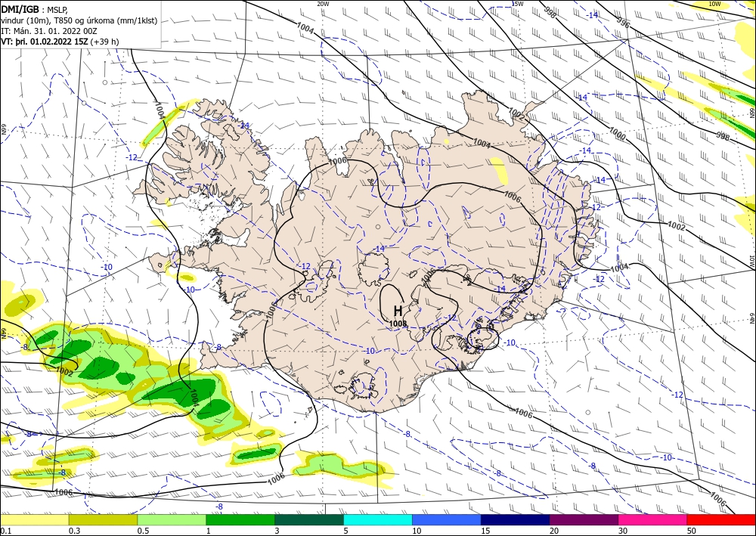Click the '50' color scale tick label

[692, 531]
